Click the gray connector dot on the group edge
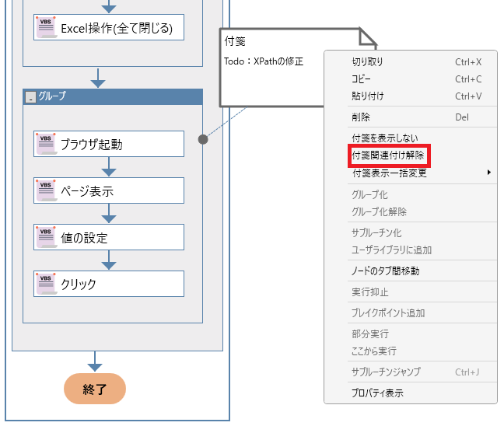504x426 pixels. click(x=203, y=140)
